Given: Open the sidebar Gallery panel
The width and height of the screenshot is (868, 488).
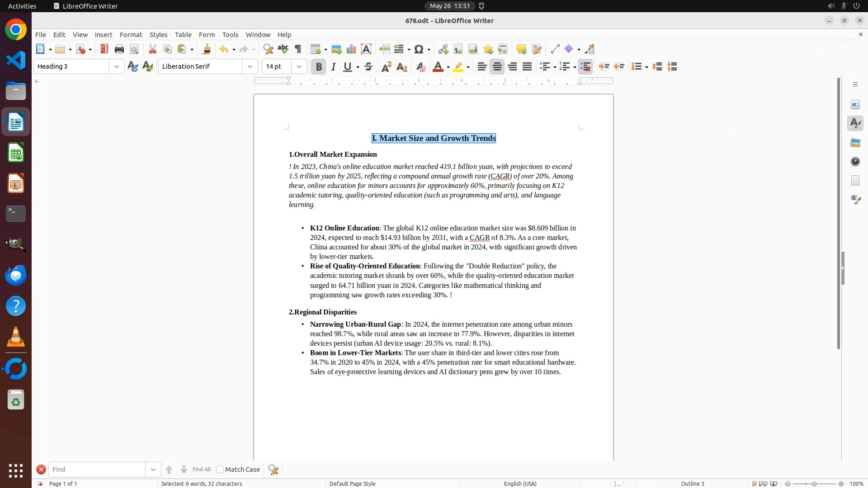Looking at the screenshot, I should coord(855,143).
